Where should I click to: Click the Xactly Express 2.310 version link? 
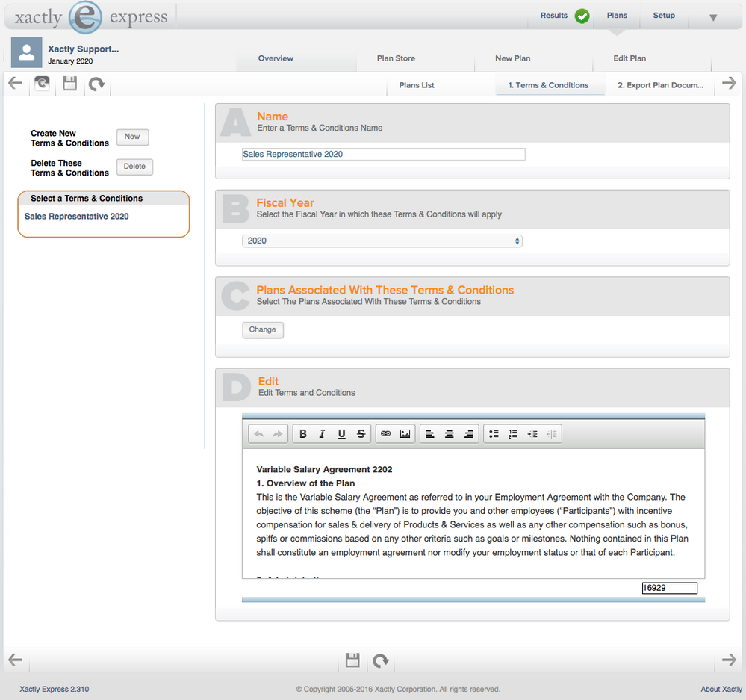click(x=55, y=689)
